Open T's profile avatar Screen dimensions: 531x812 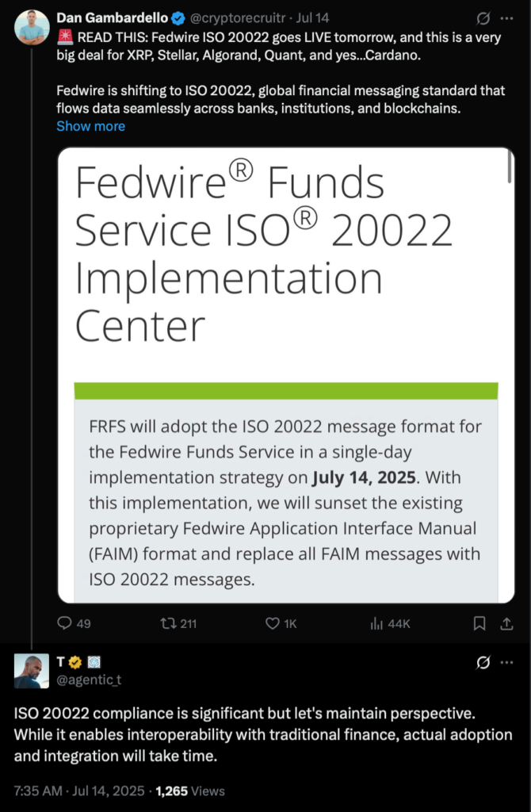[32, 672]
